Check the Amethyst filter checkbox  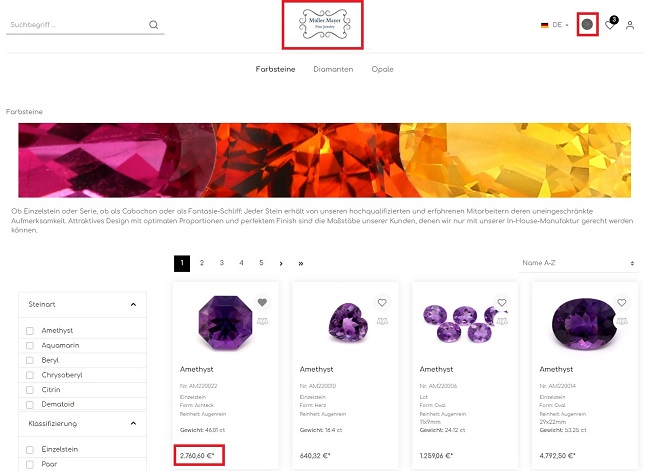(30, 331)
